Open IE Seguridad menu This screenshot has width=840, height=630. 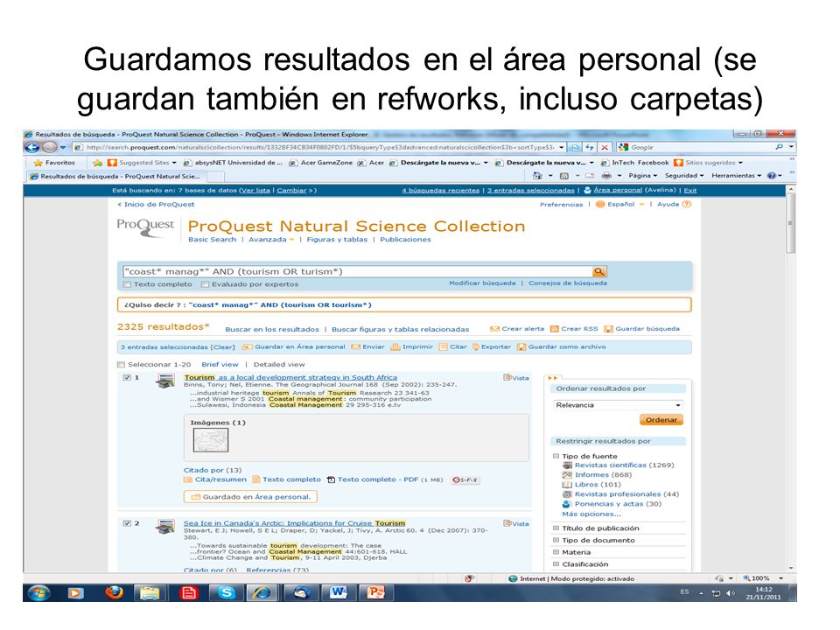click(x=684, y=176)
